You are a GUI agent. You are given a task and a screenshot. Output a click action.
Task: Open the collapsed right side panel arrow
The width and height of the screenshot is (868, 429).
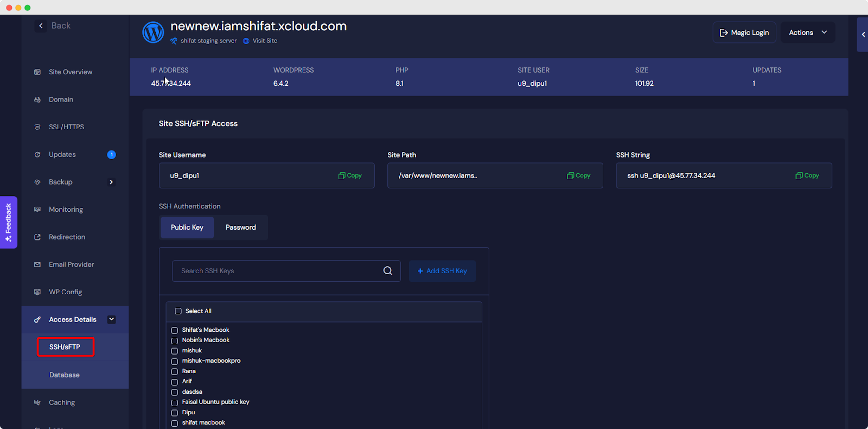pyautogui.click(x=863, y=34)
